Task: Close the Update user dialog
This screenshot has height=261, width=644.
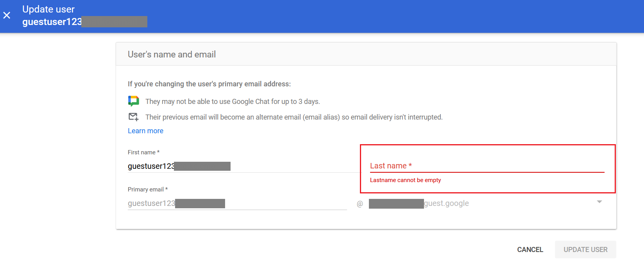Action: point(7,15)
